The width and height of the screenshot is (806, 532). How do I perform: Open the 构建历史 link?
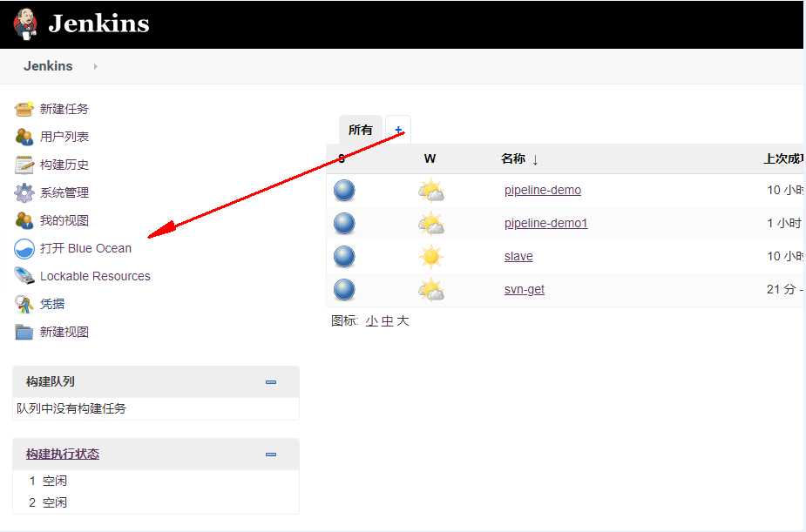click(x=64, y=165)
